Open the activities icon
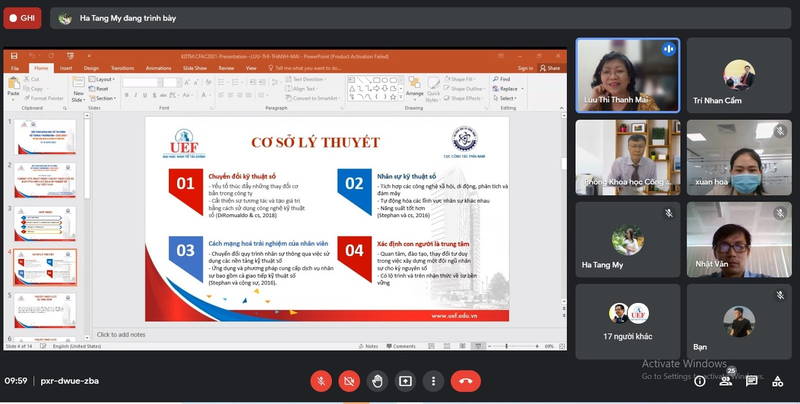 (x=778, y=380)
